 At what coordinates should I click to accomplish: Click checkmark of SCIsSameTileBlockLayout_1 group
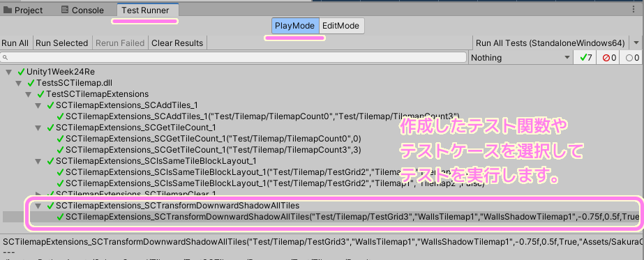51,161
